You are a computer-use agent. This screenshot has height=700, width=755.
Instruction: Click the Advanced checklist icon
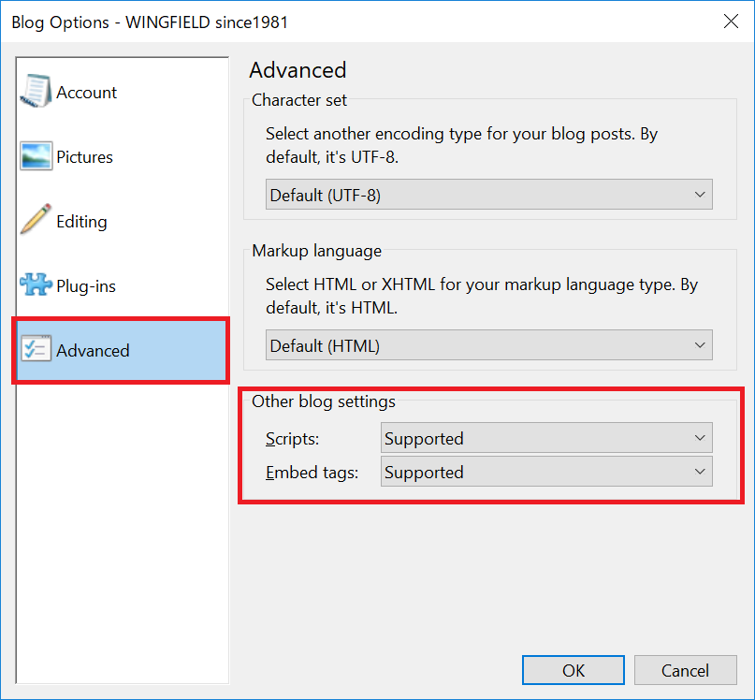point(36,349)
